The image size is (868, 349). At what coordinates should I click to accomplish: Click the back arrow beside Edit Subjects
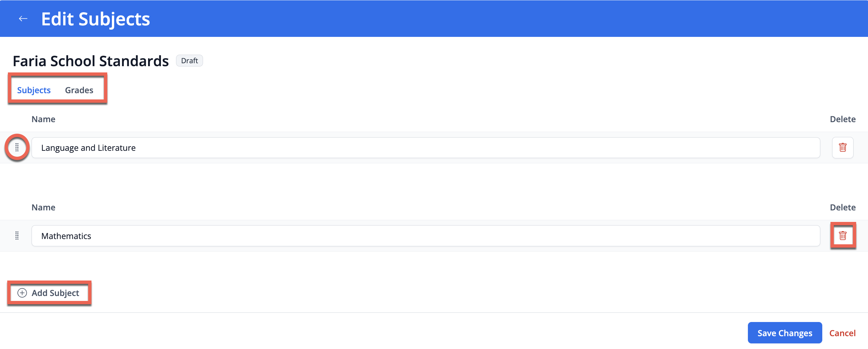pos(23,18)
